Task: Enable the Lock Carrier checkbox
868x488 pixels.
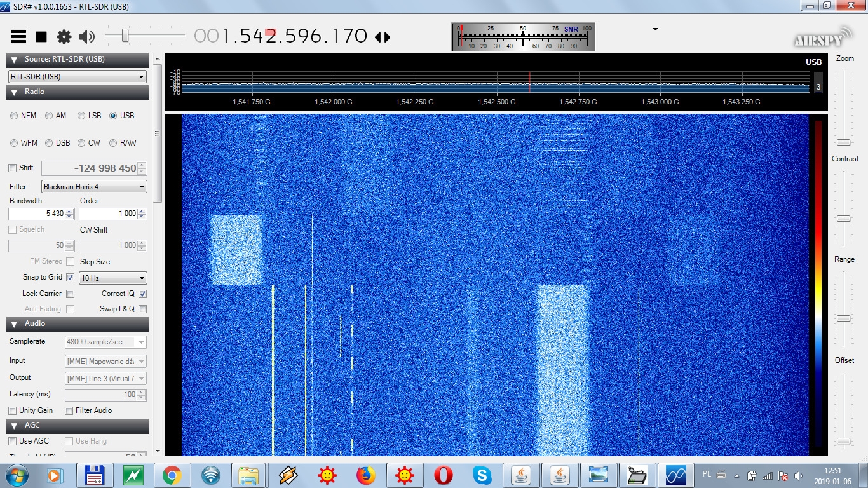Action: [x=71, y=294]
